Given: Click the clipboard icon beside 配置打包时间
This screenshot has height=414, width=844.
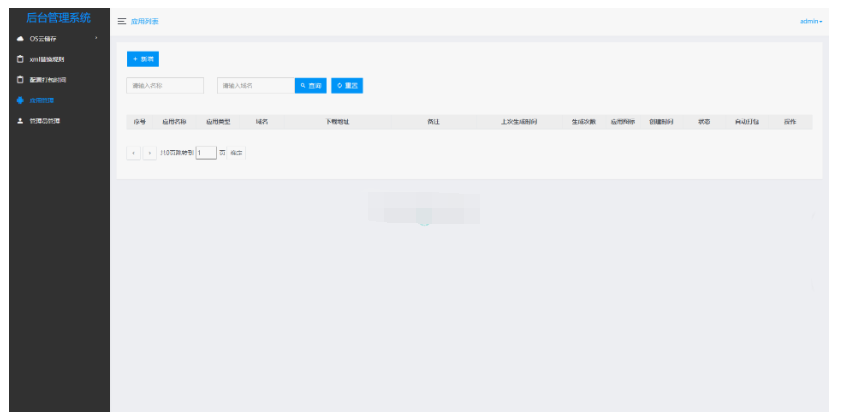Looking at the screenshot, I should [x=20, y=79].
